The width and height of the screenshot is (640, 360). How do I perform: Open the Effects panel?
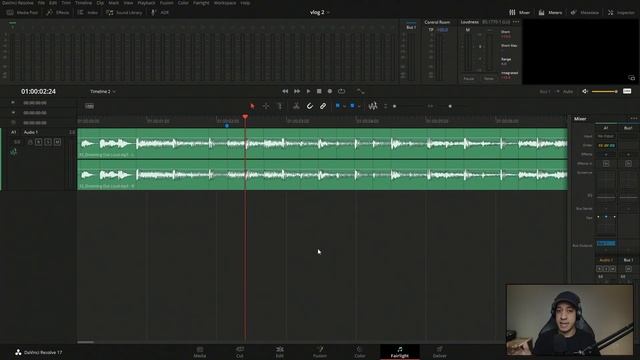(x=58, y=13)
